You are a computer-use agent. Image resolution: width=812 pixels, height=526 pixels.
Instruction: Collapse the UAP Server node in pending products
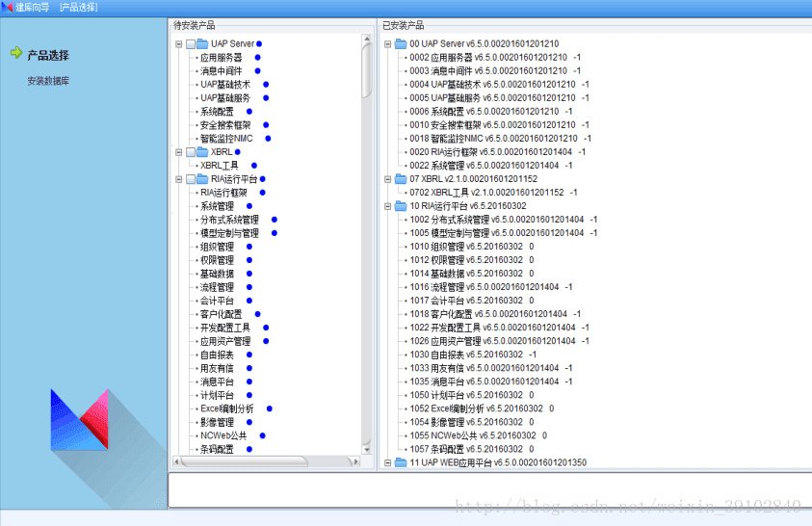pos(178,44)
